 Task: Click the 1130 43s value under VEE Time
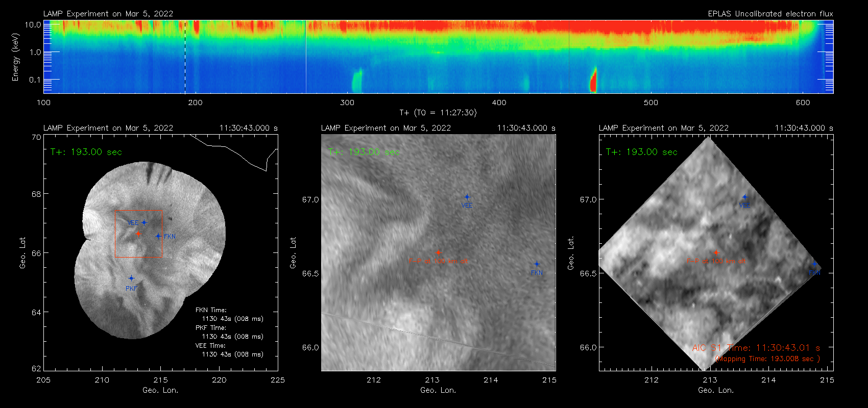pyautogui.click(x=232, y=354)
